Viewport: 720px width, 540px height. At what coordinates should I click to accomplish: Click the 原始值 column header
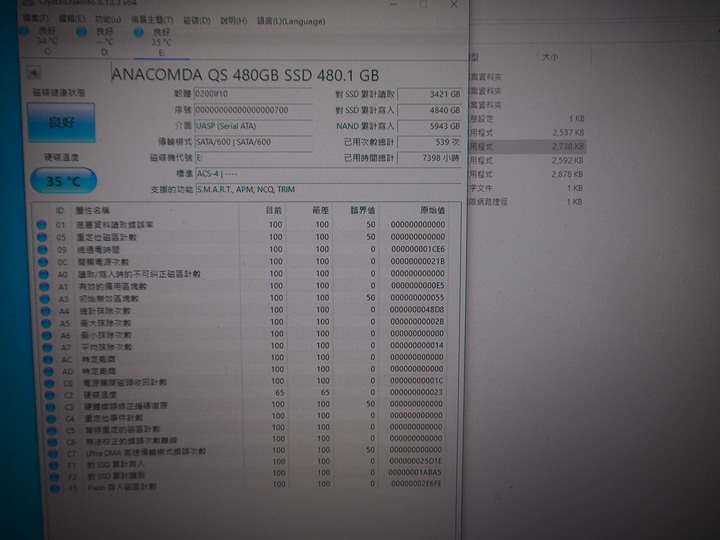click(433, 210)
